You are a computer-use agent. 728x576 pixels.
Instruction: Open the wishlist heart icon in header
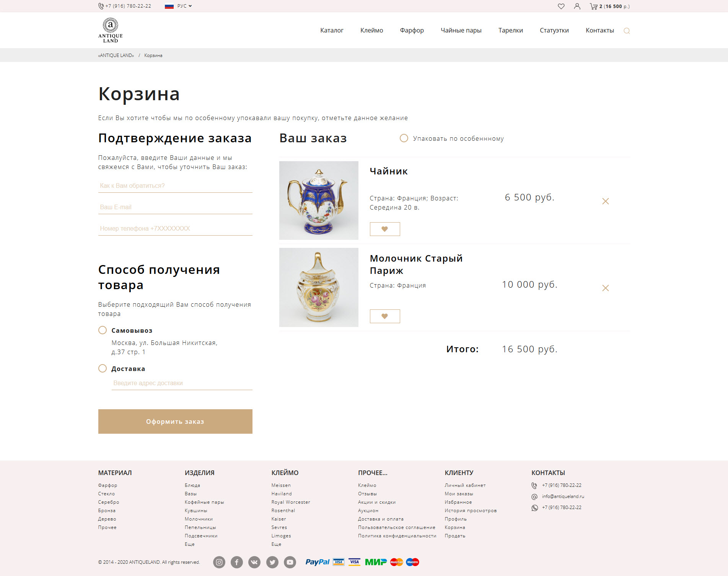pyautogui.click(x=561, y=6)
